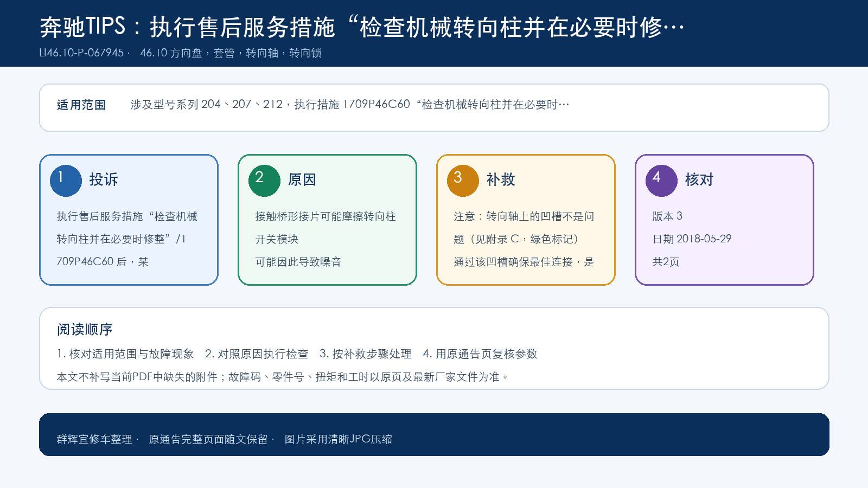Image resolution: width=868 pixels, height=488 pixels.
Task: Click the line 接触桥形接片可能摩擦转向柱
Action: [x=325, y=216]
